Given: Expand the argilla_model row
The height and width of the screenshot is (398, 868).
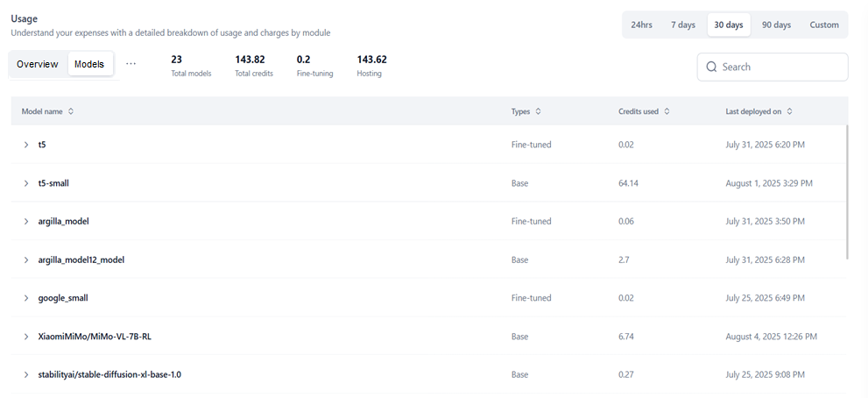Looking at the screenshot, I should (x=26, y=222).
